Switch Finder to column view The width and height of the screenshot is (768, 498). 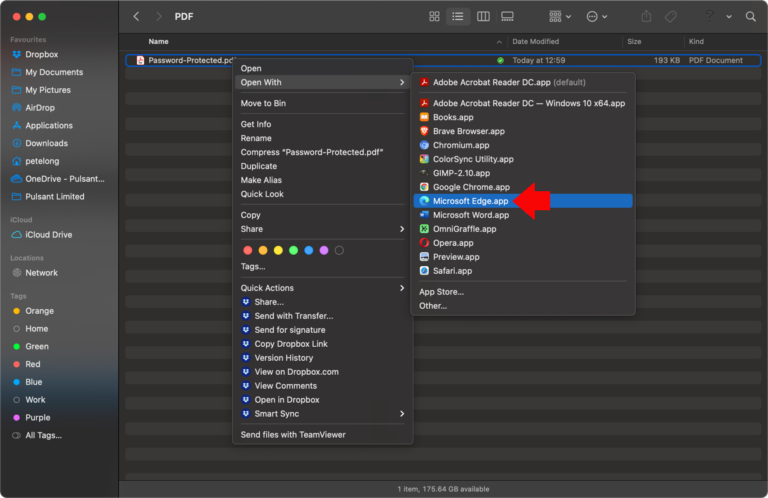[x=483, y=17]
